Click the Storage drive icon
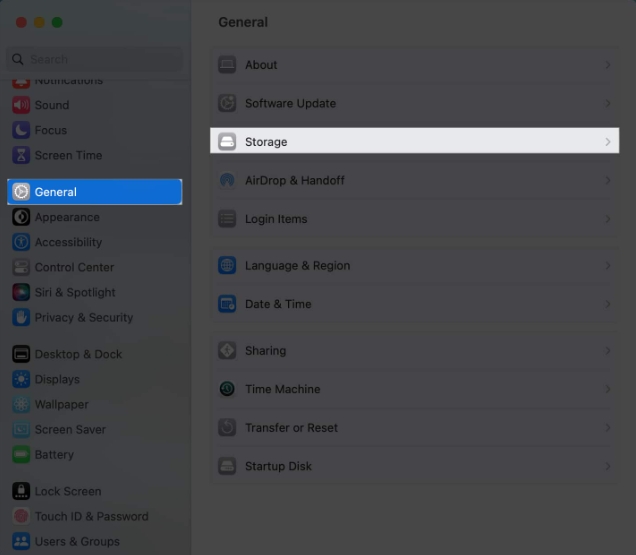Viewport: 636px width, 555px height. (x=227, y=142)
